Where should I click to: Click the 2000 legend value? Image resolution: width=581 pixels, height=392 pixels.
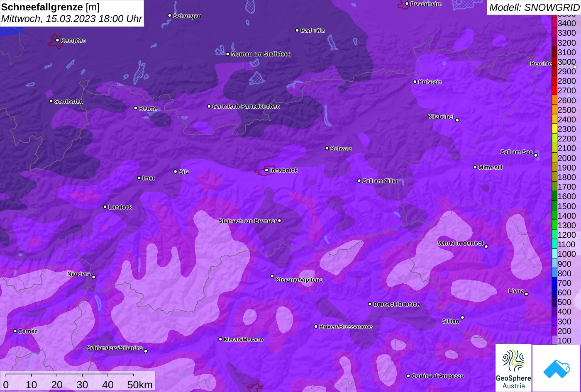(567, 158)
